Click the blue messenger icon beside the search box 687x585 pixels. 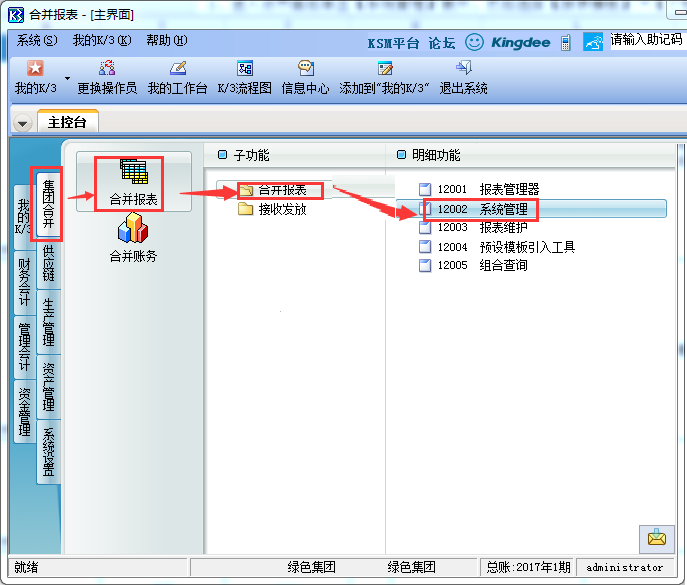coord(593,42)
